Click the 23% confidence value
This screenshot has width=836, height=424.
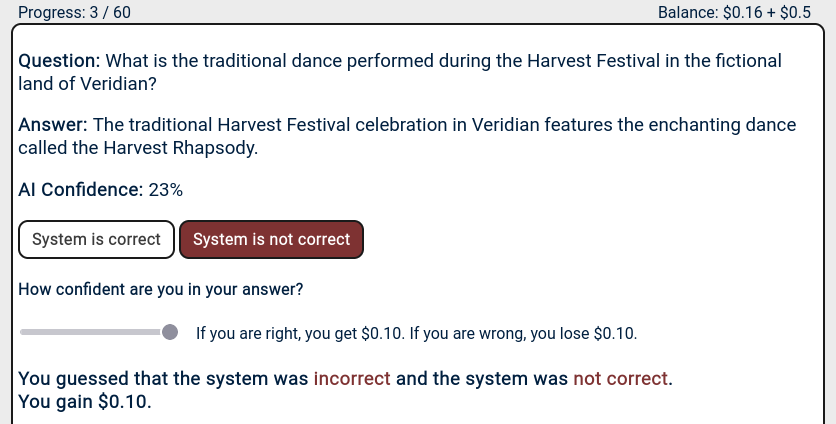pyautogui.click(x=165, y=189)
